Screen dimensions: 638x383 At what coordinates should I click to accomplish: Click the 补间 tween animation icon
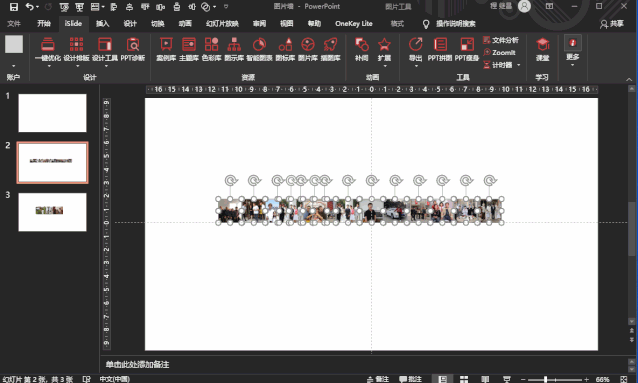tap(361, 44)
